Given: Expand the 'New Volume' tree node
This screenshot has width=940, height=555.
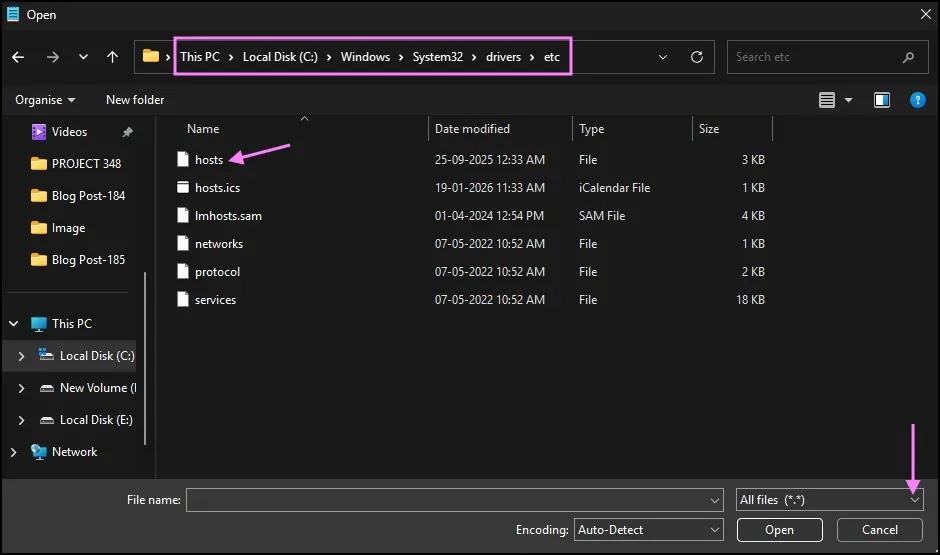Looking at the screenshot, I should [22, 388].
